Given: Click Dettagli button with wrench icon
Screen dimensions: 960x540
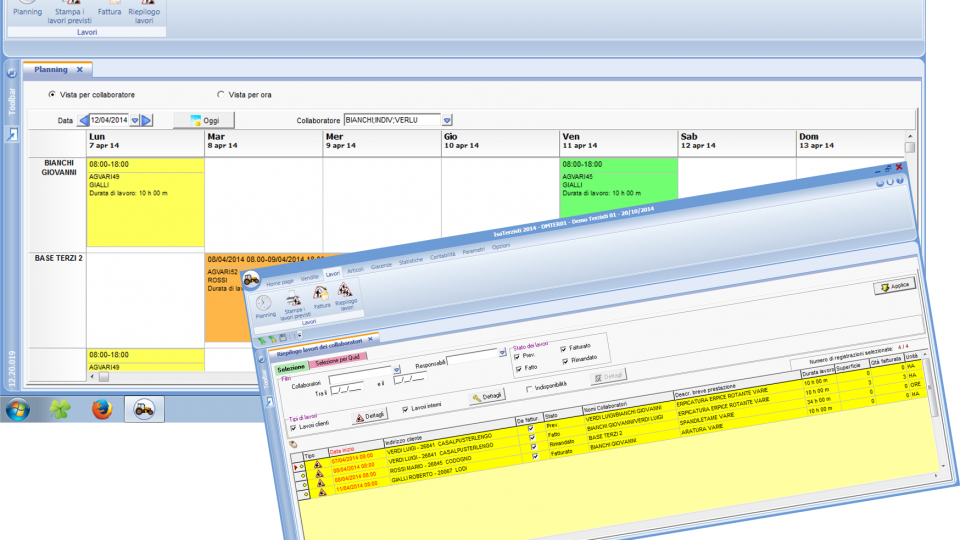Looking at the screenshot, I should pyautogui.click(x=487, y=397).
